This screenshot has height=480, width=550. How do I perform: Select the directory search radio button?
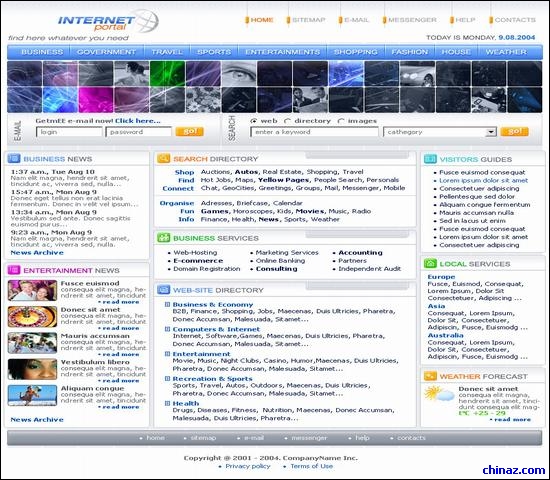287,121
